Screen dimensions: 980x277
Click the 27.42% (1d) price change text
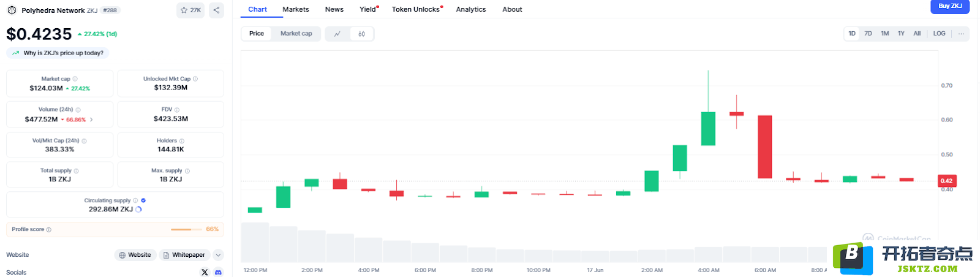(100, 34)
